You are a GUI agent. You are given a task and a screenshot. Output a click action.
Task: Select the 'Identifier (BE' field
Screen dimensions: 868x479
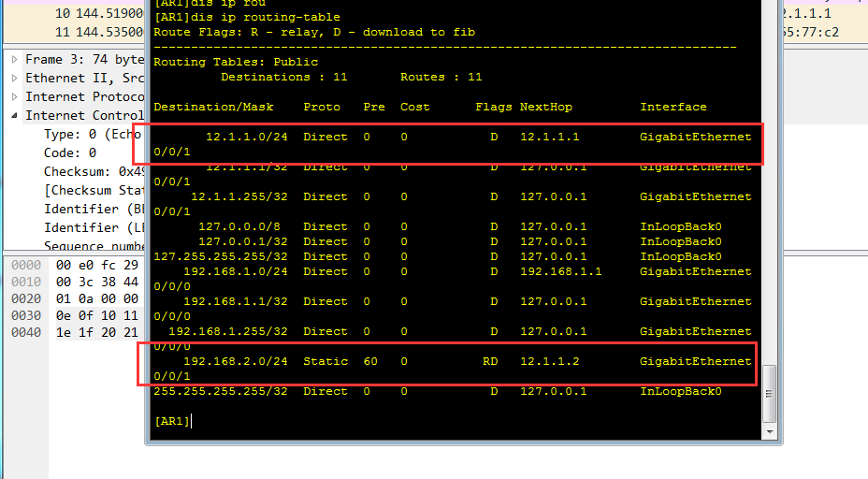pos(94,210)
